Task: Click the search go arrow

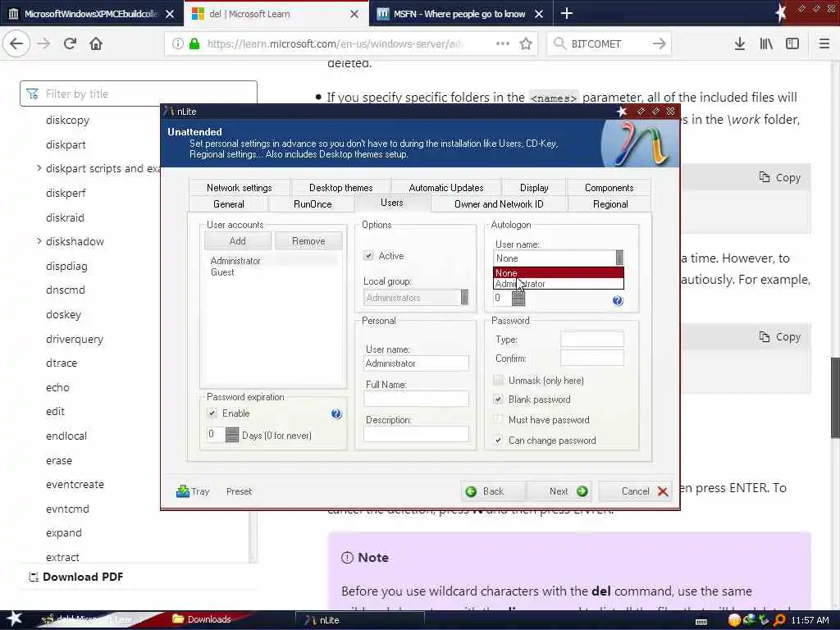Action: click(660, 43)
